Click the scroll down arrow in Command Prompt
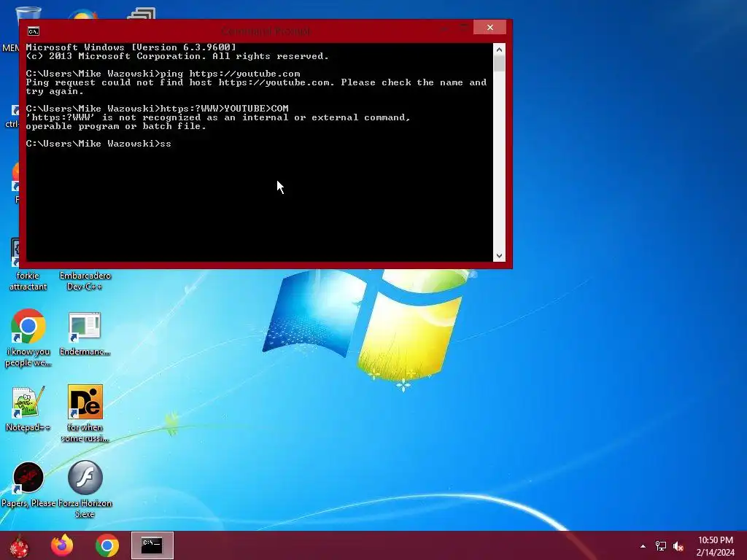The height and width of the screenshot is (560, 747). pyautogui.click(x=499, y=256)
